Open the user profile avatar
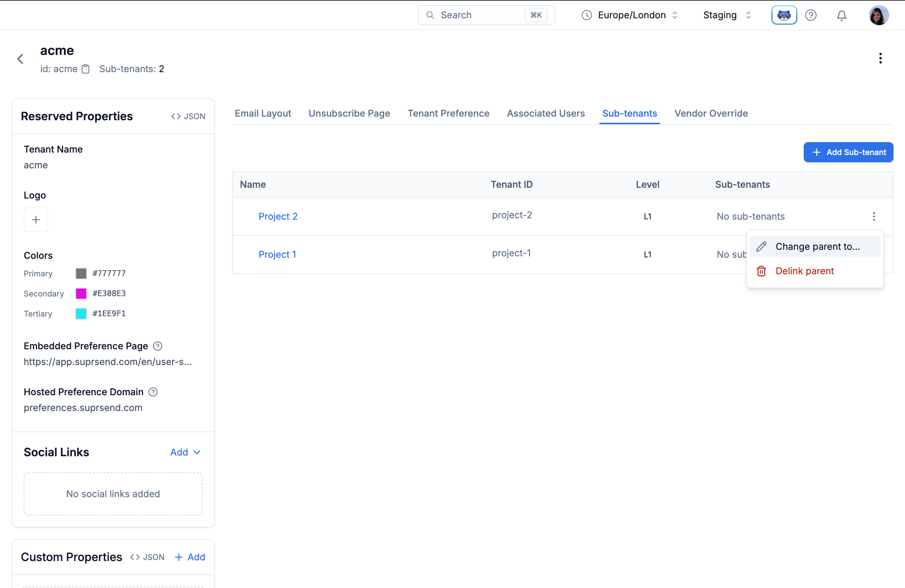The width and height of the screenshot is (905, 588). pyautogui.click(x=879, y=15)
